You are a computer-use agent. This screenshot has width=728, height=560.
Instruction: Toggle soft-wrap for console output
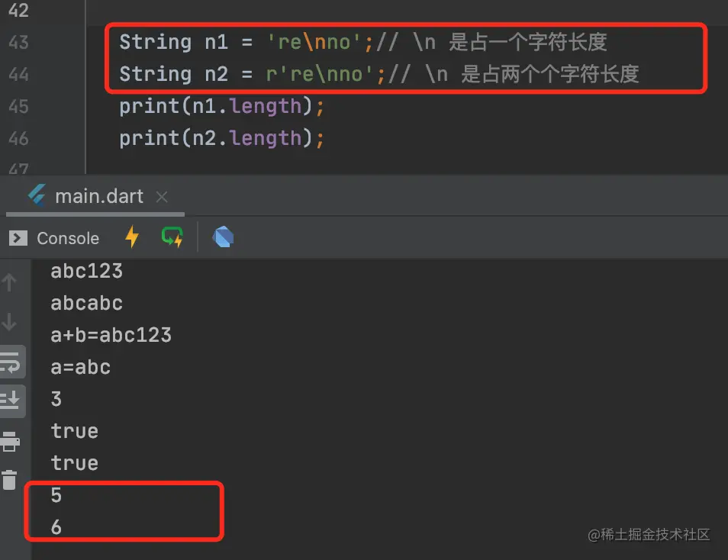point(11,362)
